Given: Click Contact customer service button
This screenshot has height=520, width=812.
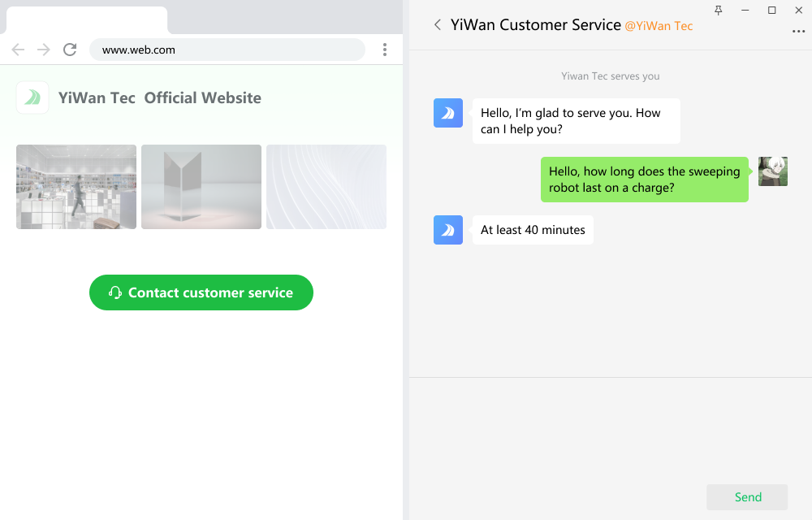Looking at the screenshot, I should click(201, 292).
